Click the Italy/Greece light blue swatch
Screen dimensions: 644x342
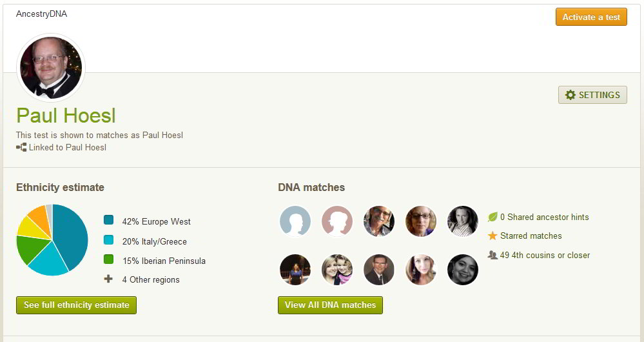point(108,239)
